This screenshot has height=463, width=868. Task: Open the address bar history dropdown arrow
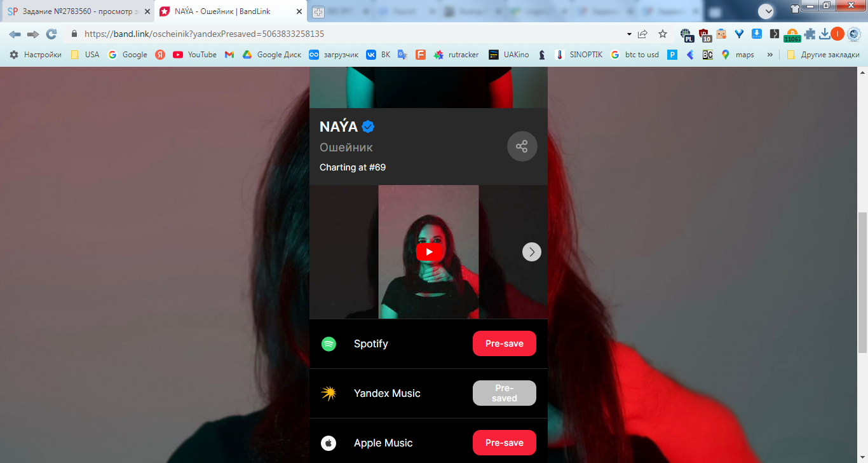[x=629, y=34]
